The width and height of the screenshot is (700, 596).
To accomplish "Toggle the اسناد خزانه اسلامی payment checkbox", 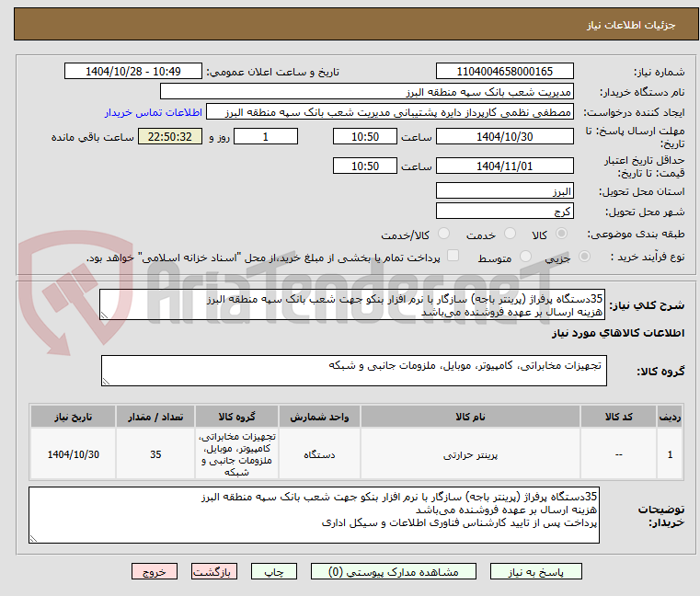I will point(453,256).
